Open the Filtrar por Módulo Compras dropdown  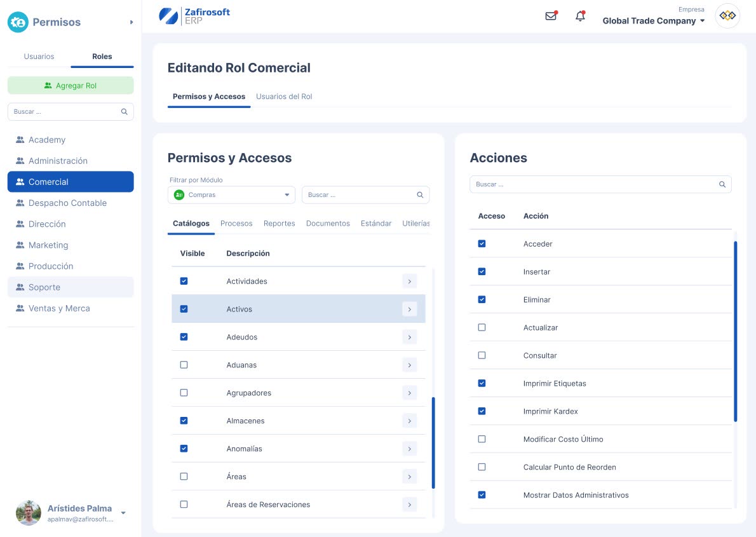tap(231, 195)
